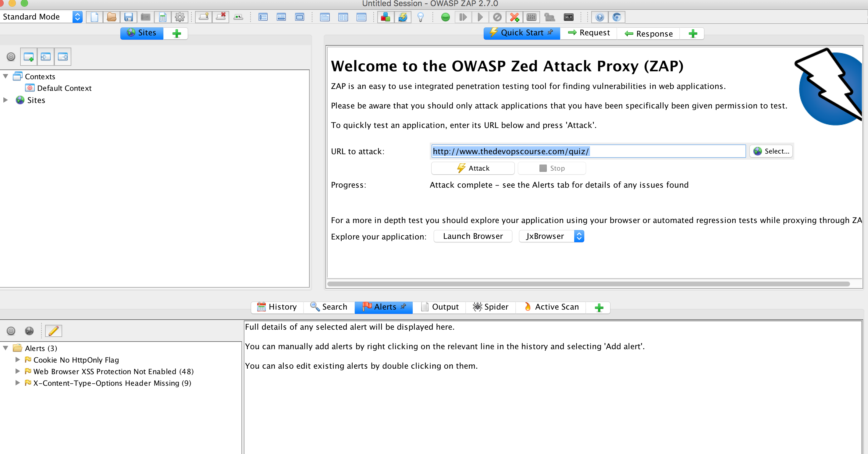Screen dimensions: 868x454
Task: Open the Standard Mode dropdown
Action: (x=41, y=17)
